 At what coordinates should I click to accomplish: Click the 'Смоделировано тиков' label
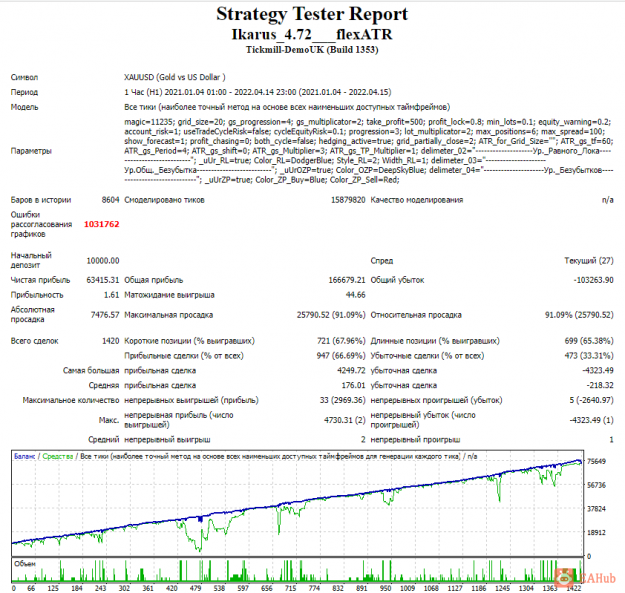[x=164, y=200]
